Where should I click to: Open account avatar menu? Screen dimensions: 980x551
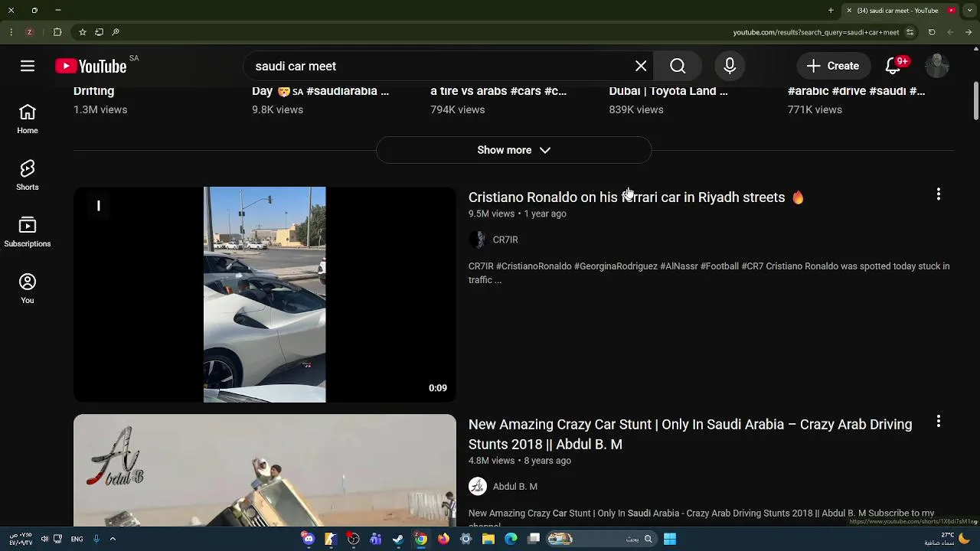[x=937, y=66]
